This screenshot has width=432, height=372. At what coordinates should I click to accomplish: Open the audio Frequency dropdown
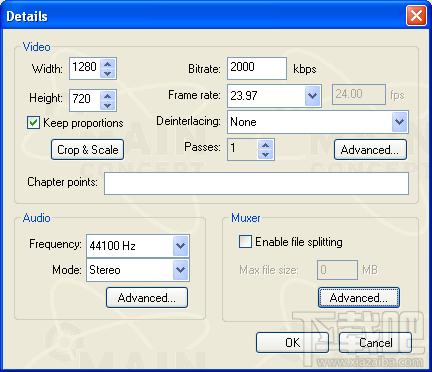click(x=180, y=246)
